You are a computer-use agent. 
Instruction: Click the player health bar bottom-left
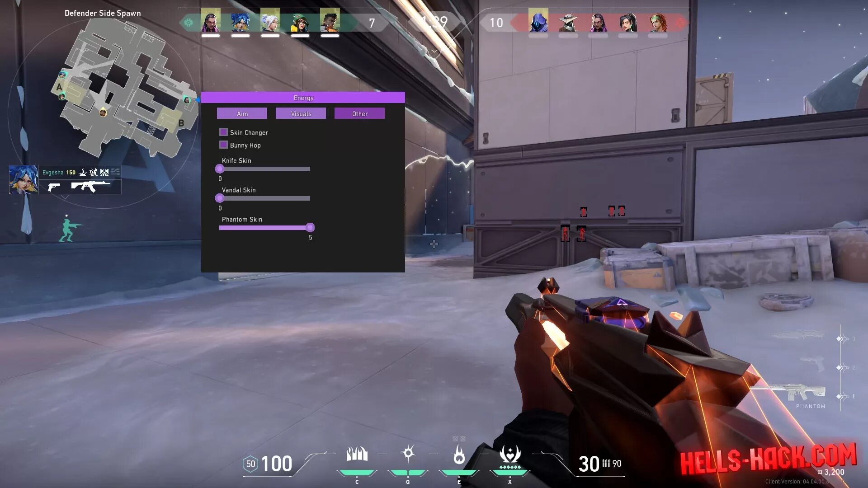(x=276, y=464)
